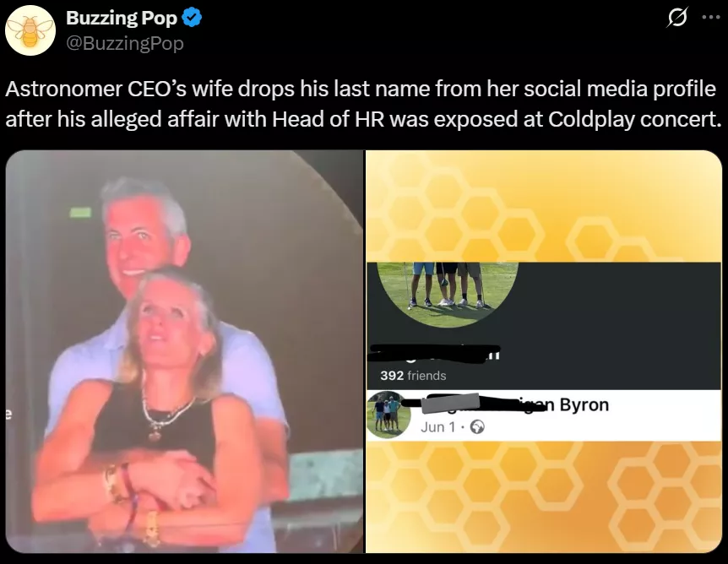Click the Grok slashed-circle icon

point(676,18)
